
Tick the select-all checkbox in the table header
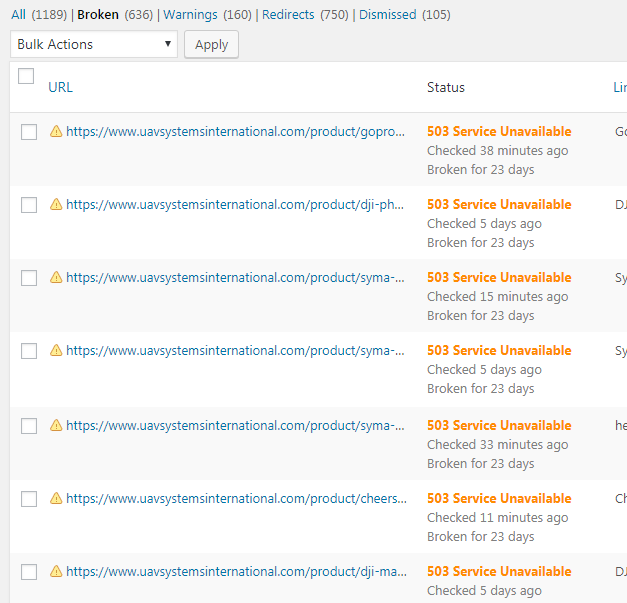[26, 77]
